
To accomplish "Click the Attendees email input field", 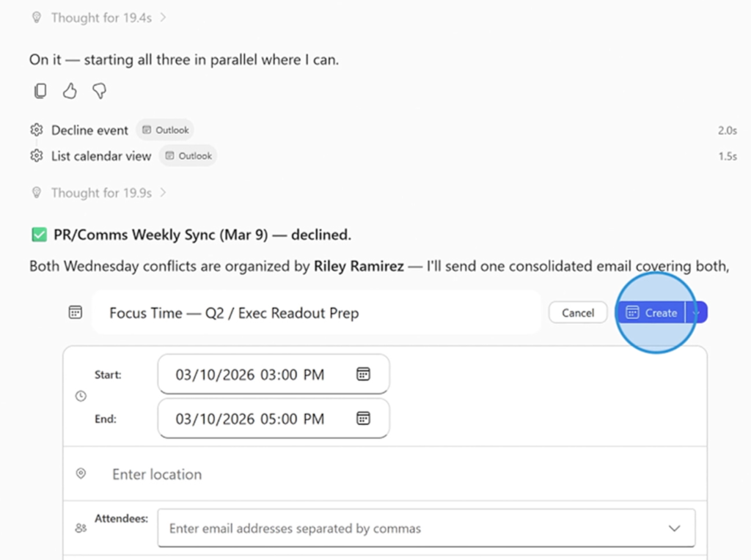I will click(x=411, y=528).
